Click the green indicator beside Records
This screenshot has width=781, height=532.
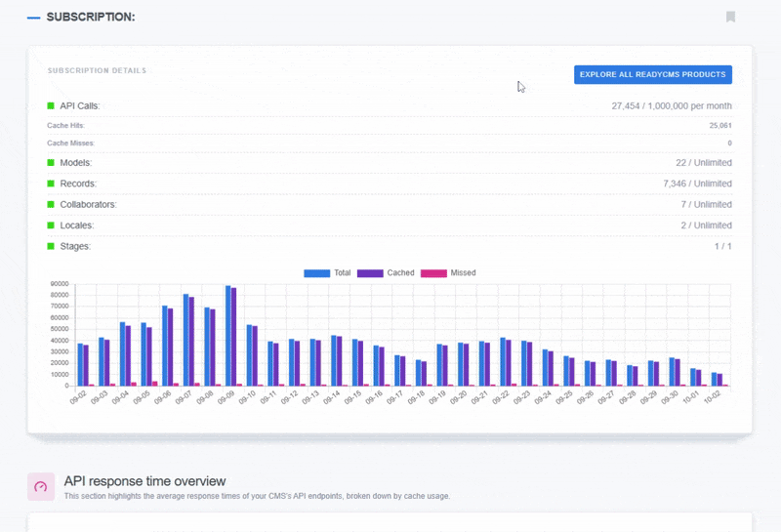(x=51, y=184)
